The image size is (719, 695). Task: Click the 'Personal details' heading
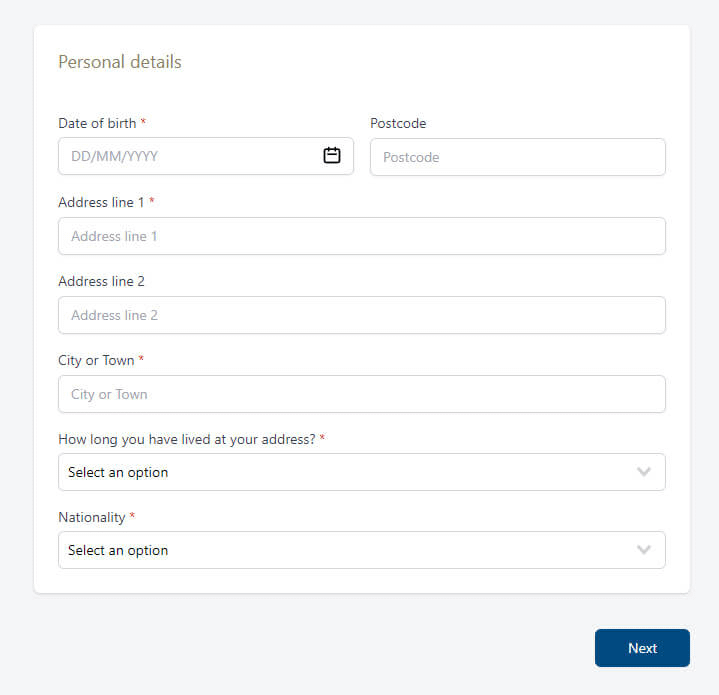120,62
